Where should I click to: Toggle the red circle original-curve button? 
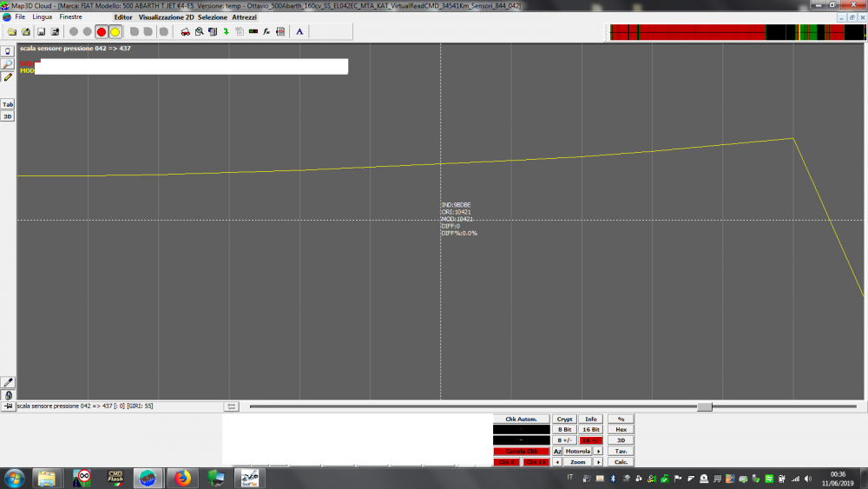[x=102, y=31]
